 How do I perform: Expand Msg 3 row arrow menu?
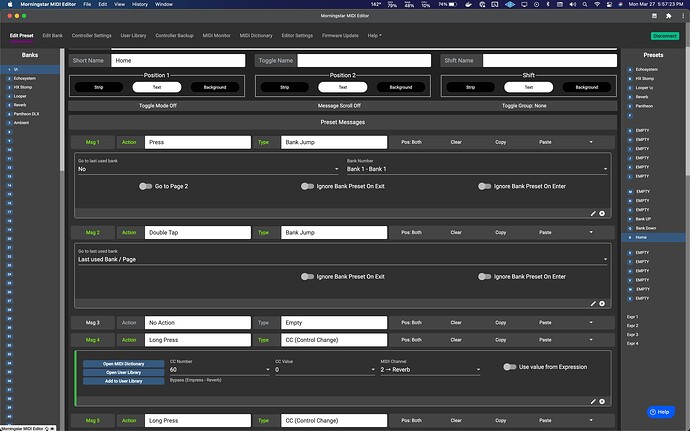pos(591,323)
